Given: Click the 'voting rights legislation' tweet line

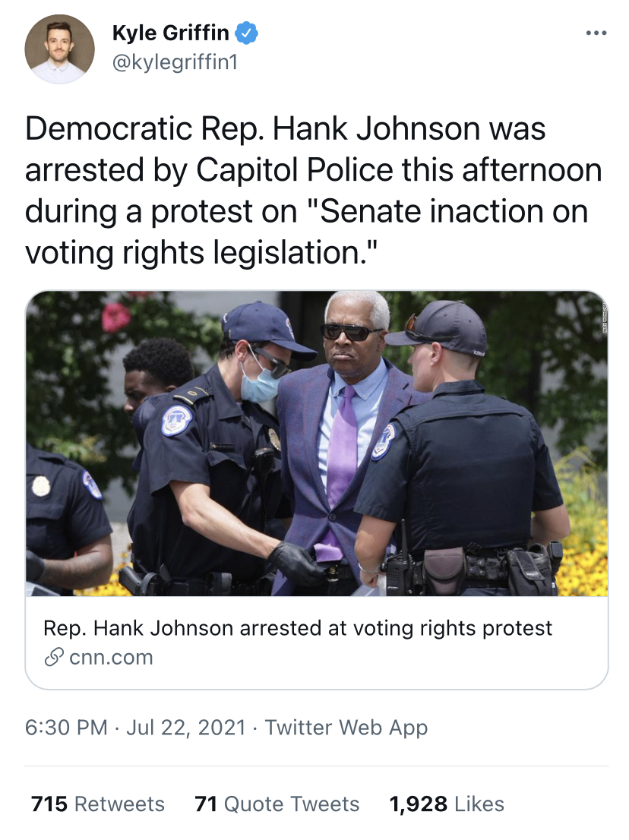Looking at the screenshot, I should (x=202, y=252).
